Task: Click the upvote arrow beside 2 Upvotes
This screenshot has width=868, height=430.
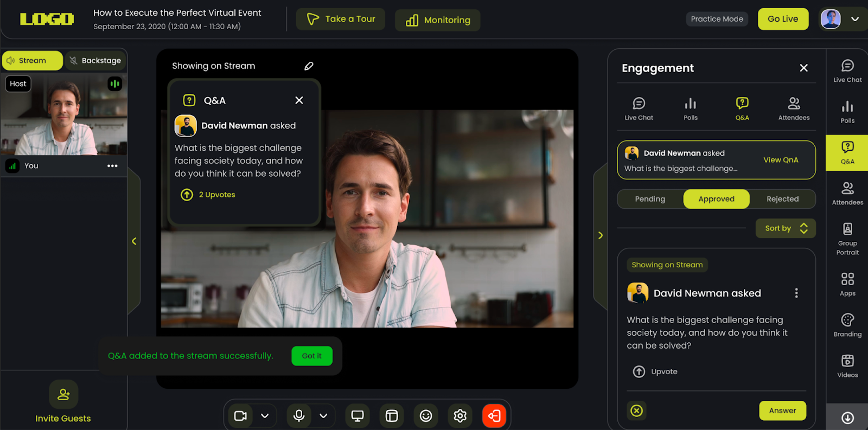Action: coord(187,195)
